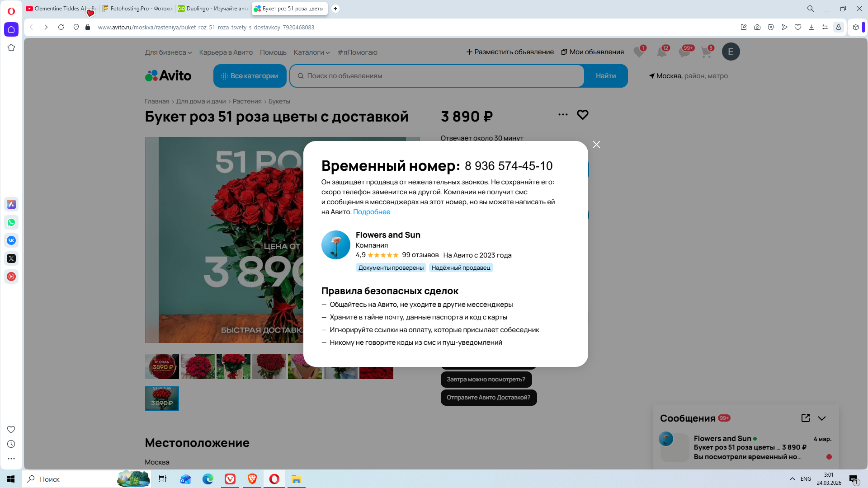Open the three-dot listing options menu
This screenshot has width=868, height=488.
coord(563,115)
